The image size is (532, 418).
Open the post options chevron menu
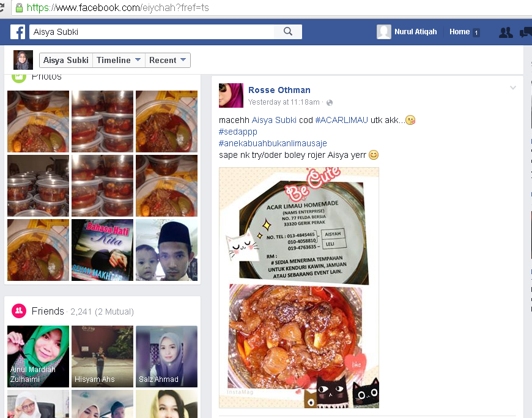(513, 88)
